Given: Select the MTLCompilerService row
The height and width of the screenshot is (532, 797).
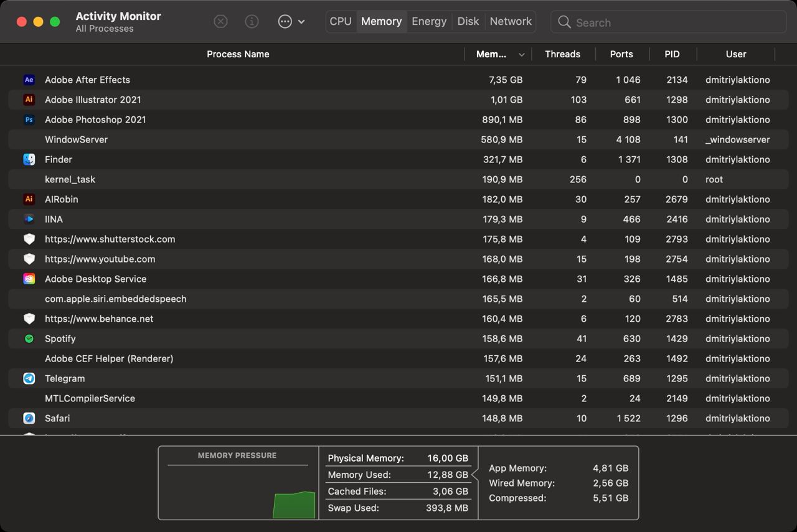Looking at the screenshot, I should (x=398, y=398).
